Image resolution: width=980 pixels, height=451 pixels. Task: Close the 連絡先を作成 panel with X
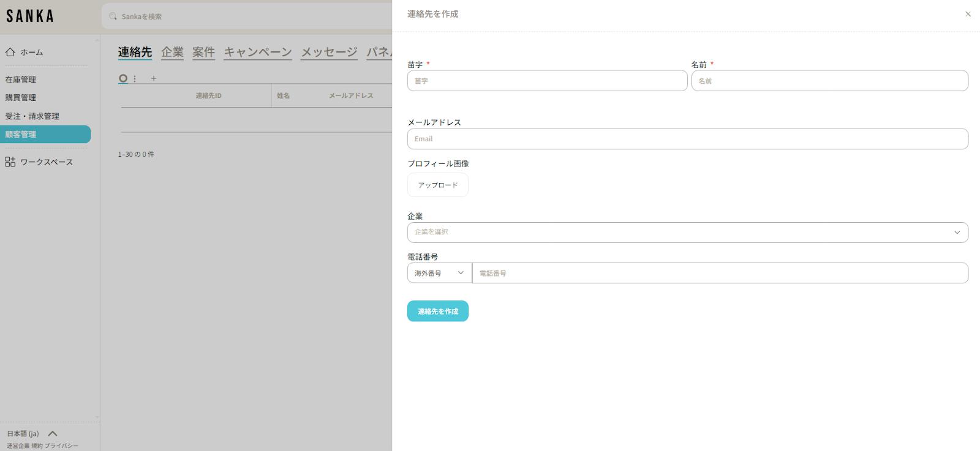pyautogui.click(x=968, y=14)
